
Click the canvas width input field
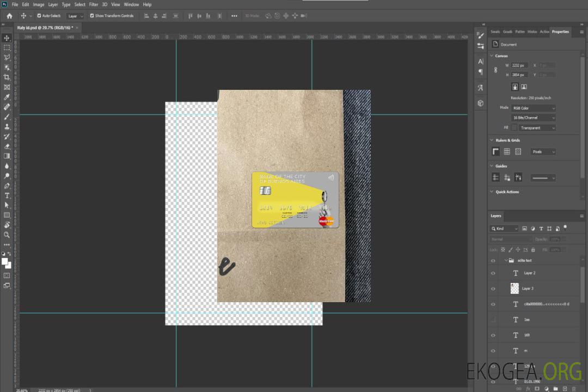[519, 65]
